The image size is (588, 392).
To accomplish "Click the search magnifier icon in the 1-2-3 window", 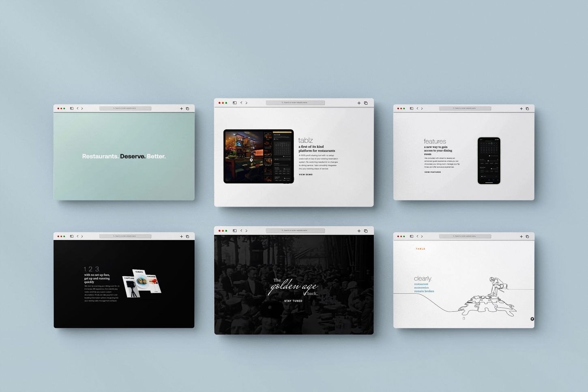I will 114,236.
